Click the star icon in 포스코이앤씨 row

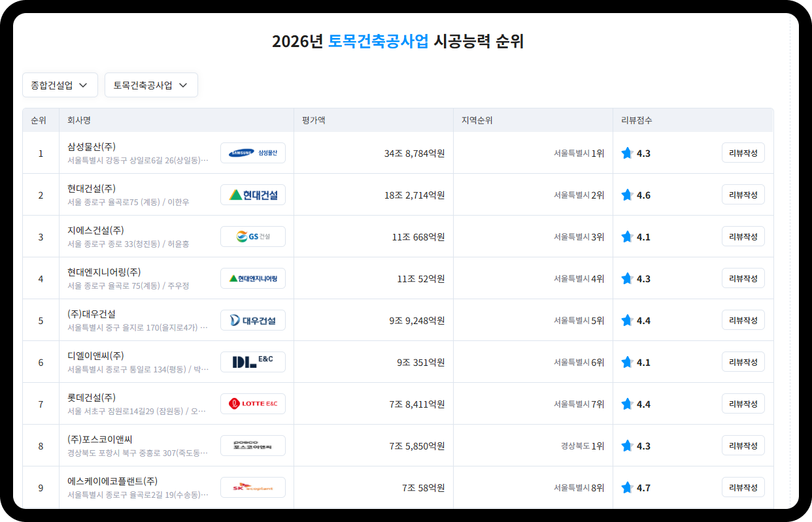click(628, 446)
